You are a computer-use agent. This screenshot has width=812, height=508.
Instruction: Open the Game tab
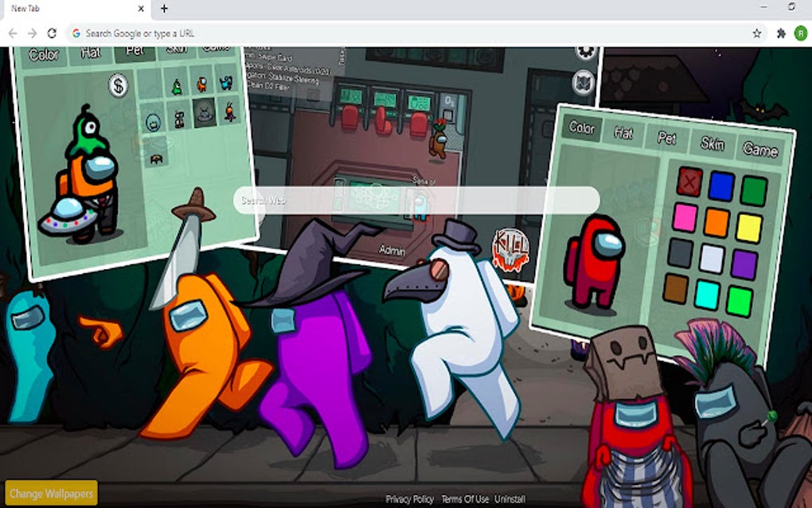762,149
